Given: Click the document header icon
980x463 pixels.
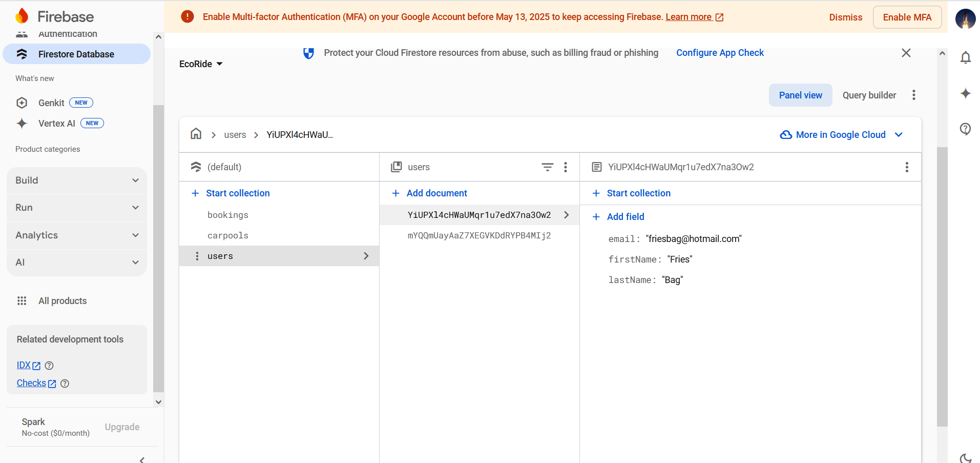Looking at the screenshot, I should coord(597,167).
